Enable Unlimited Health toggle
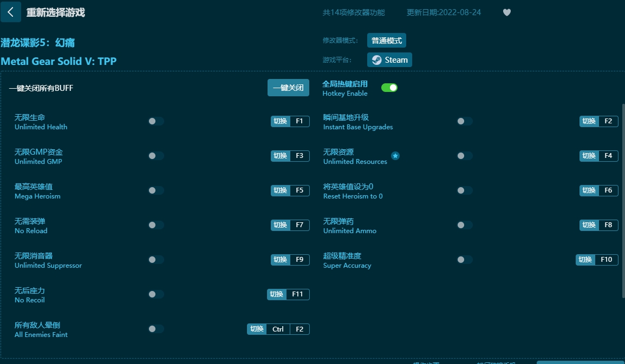This screenshot has width=625, height=364. pos(156,121)
